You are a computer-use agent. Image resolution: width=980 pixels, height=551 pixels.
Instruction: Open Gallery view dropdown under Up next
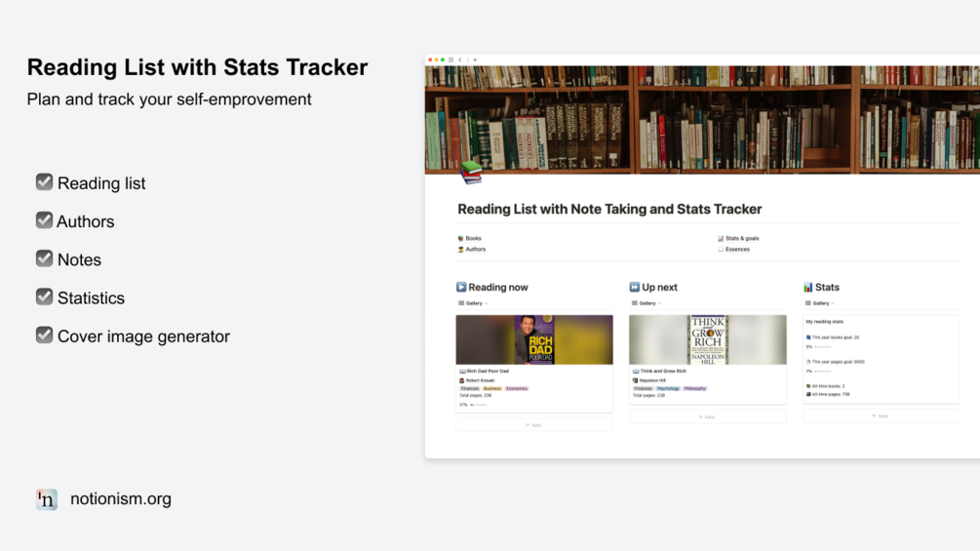point(647,303)
